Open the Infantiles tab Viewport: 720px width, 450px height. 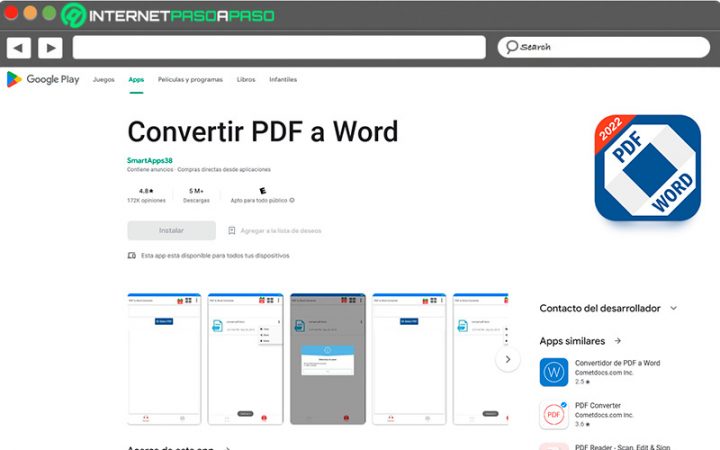click(x=283, y=79)
